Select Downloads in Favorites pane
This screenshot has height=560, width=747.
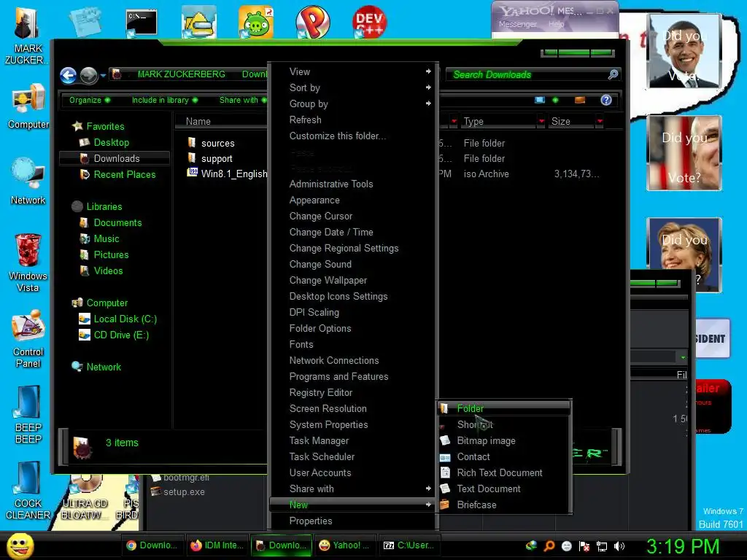[x=115, y=158]
